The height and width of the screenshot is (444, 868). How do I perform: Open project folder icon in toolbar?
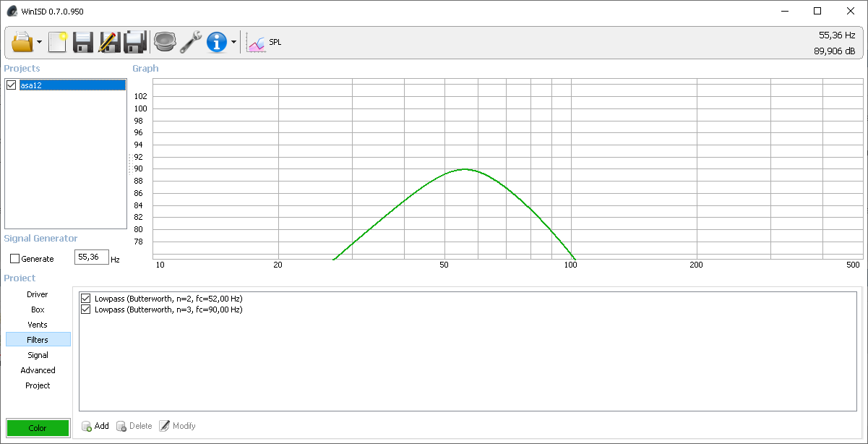coord(22,42)
